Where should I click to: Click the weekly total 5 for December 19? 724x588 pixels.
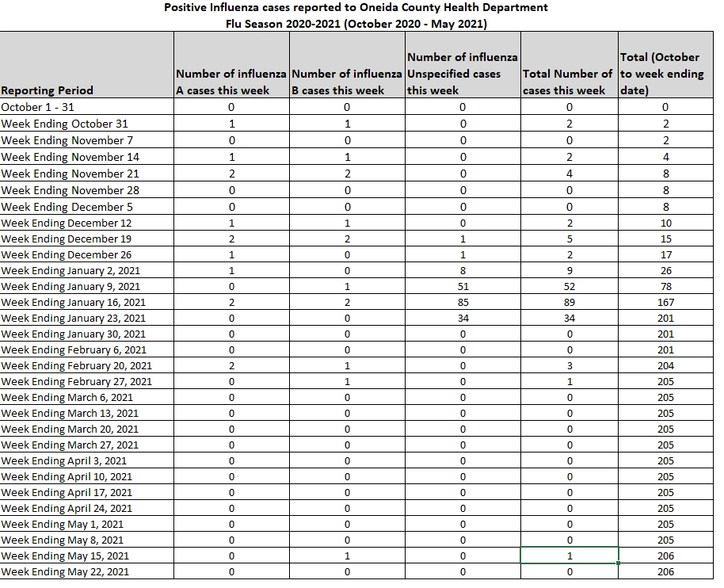[570, 239]
